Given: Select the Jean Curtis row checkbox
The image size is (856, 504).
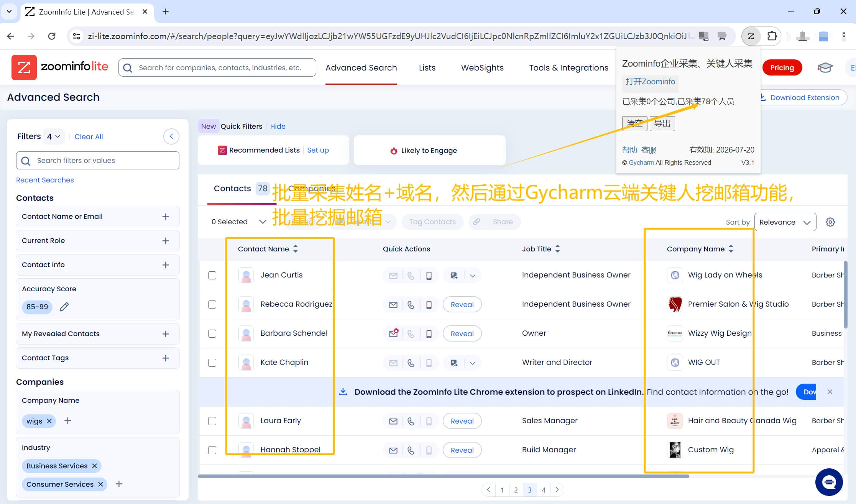Looking at the screenshot, I should point(212,276).
